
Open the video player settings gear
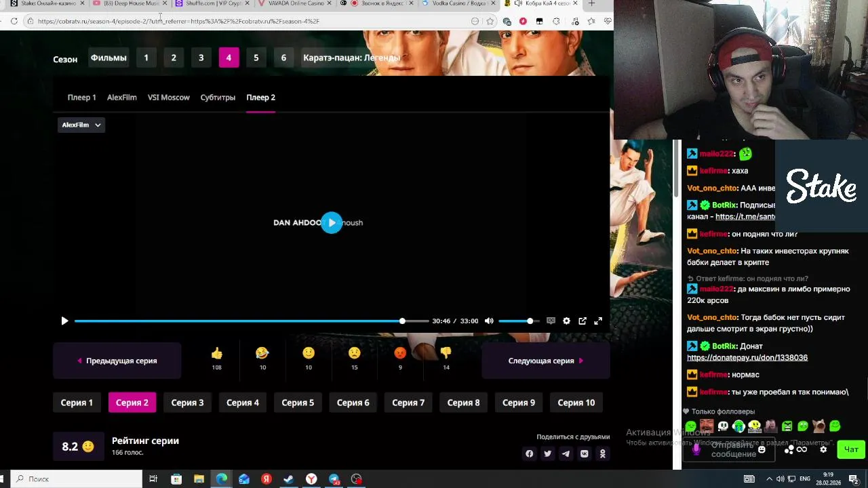(566, 321)
